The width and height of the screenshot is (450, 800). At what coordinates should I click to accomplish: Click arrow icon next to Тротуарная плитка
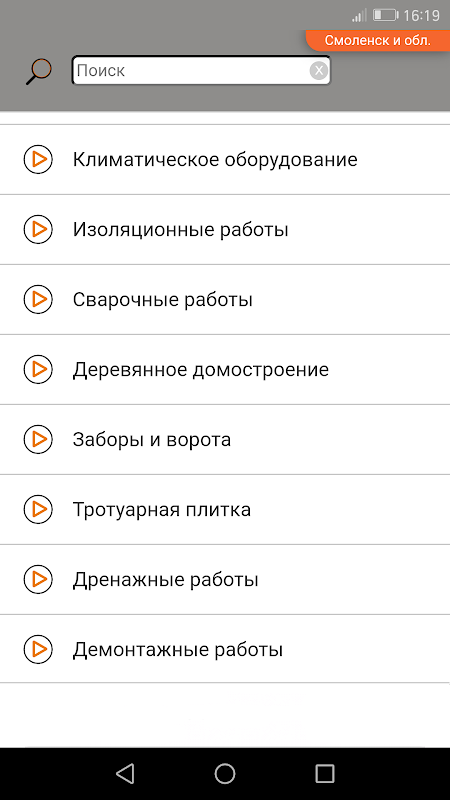coord(38,509)
